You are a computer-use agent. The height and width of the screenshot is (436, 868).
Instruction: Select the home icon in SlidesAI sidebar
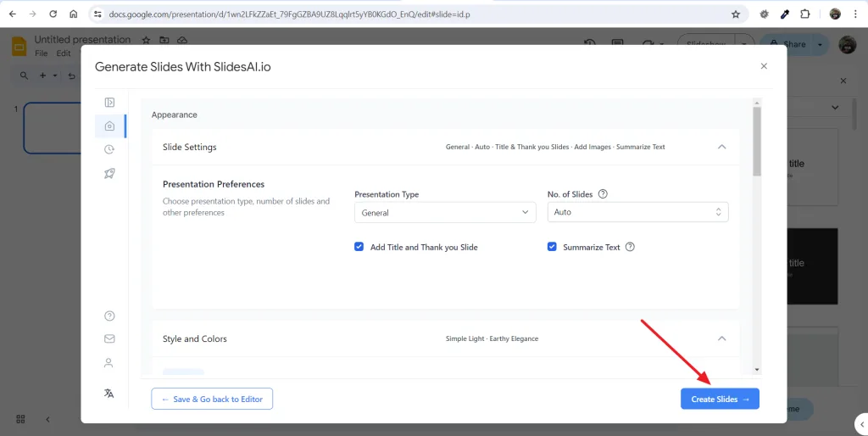click(109, 126)
